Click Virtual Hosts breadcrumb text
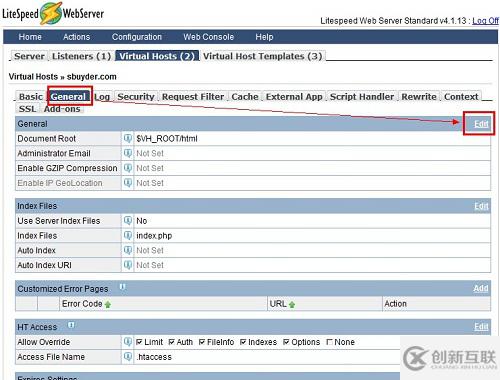500x380 pixels. (33, 77)
